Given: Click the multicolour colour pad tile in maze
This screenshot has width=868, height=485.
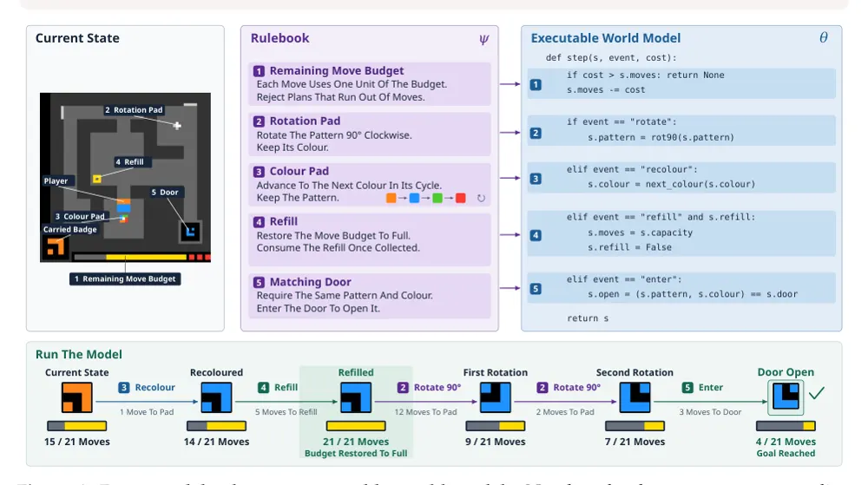Looking at the screenshot, I should point(124,219).
